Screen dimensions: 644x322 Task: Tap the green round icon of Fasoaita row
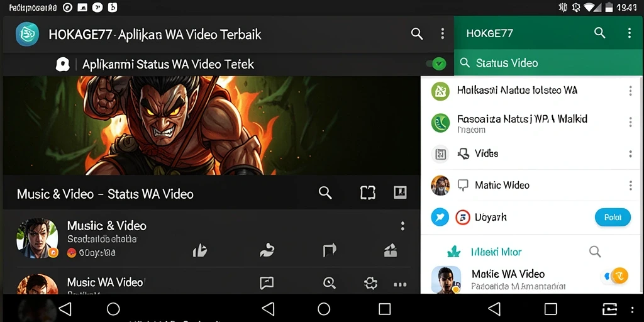pos(440,123)
